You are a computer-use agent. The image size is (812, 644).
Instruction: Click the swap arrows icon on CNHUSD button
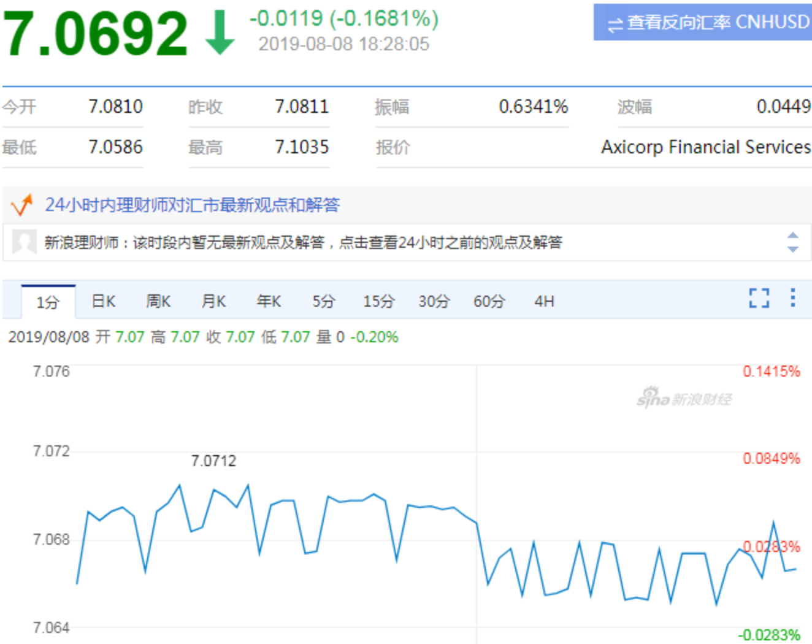615,24
